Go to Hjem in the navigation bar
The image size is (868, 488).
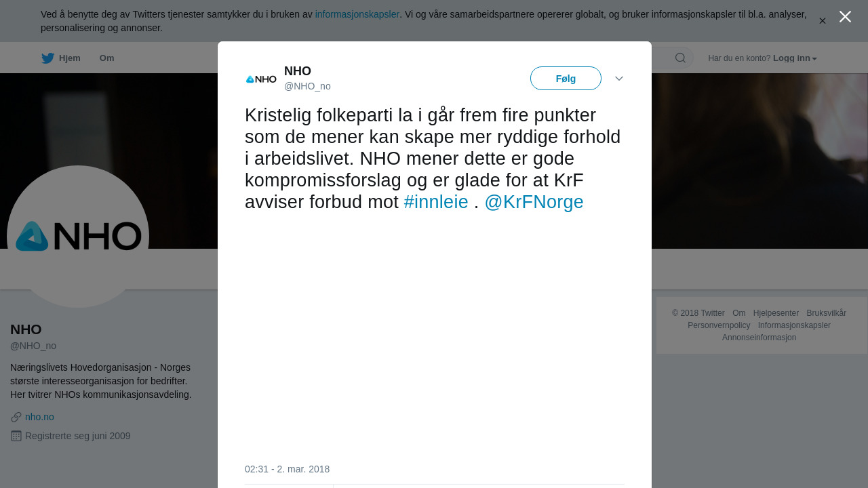click(x=70, y=58)
